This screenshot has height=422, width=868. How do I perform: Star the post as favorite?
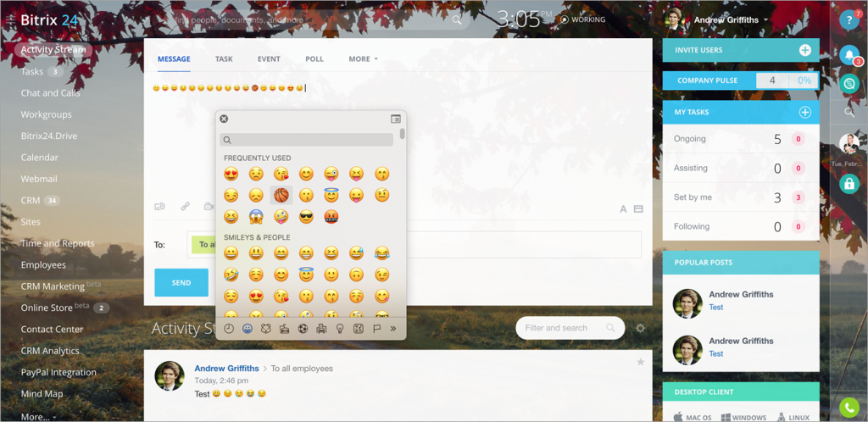pos(641,362)
